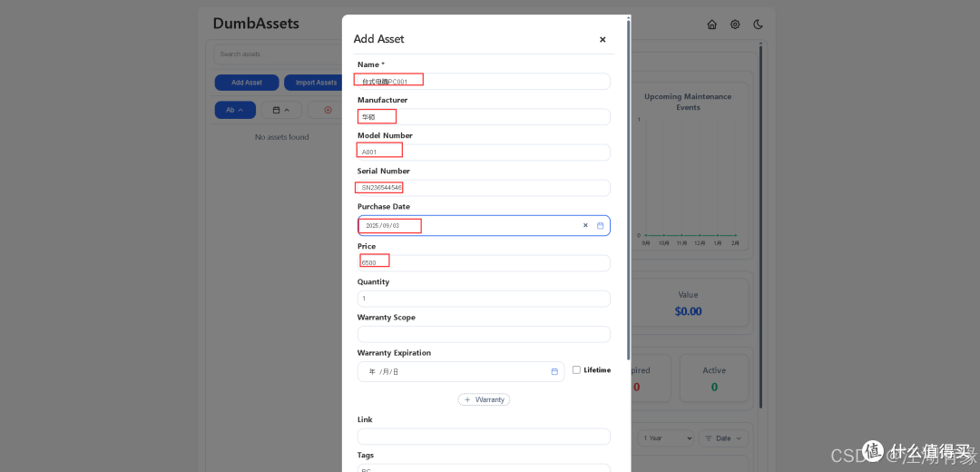Click the Purchase Date field
This screenshot has width=980, height=472.
(x=484, y=226)
